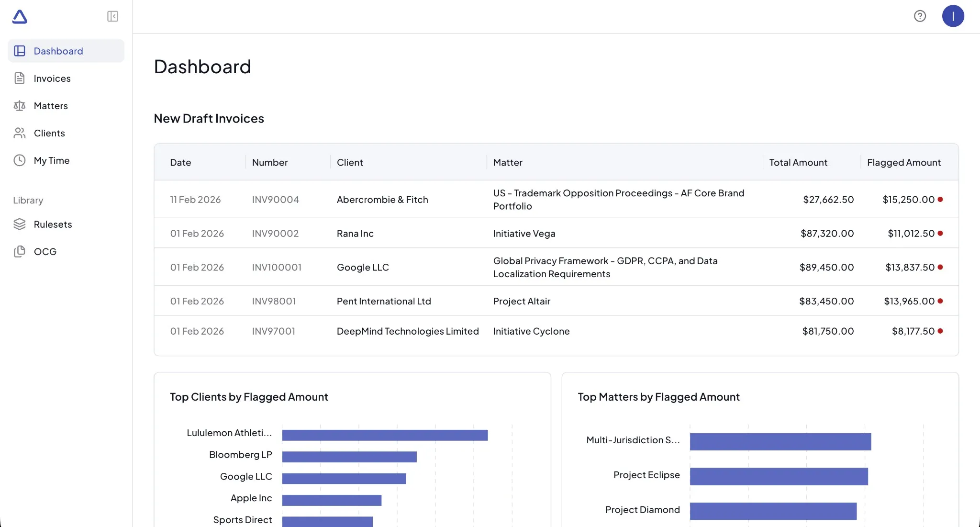Open invoice INV90004 row

coord(276,200)
